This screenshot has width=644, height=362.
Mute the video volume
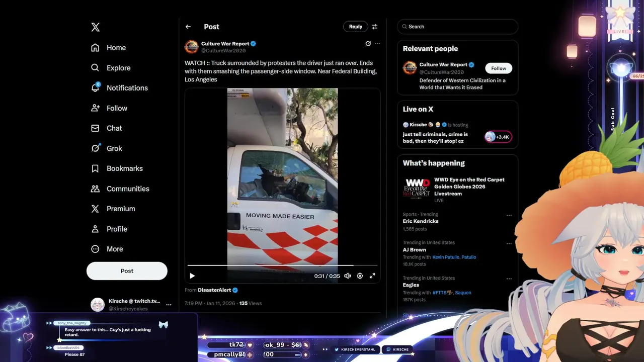pos(347,276)
